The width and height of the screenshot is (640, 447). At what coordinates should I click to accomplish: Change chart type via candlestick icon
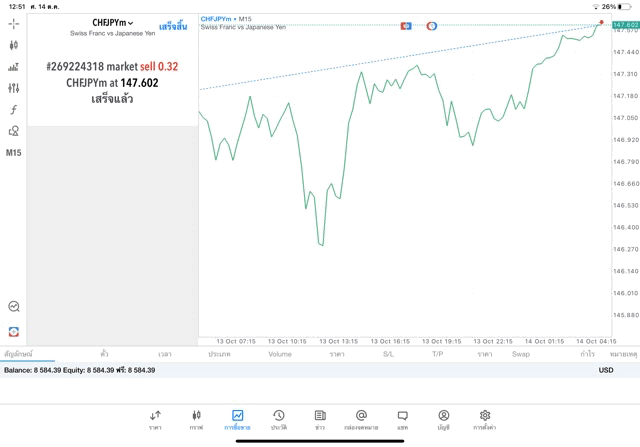click(x=13, y=45)
